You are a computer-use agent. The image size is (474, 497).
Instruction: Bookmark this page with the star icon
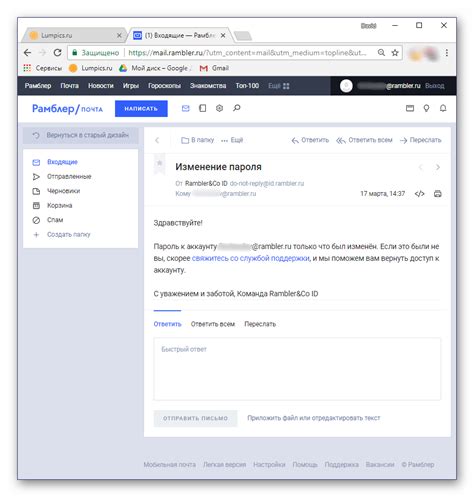pos(395,53)
